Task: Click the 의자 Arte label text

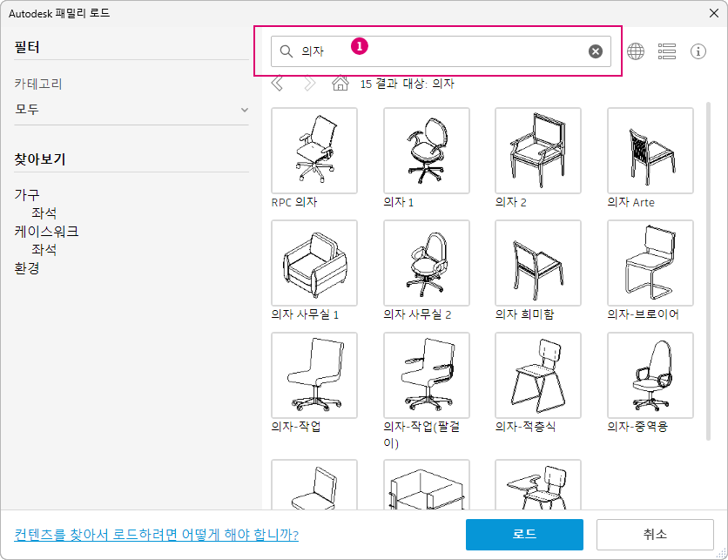Action: click(631, 202)
